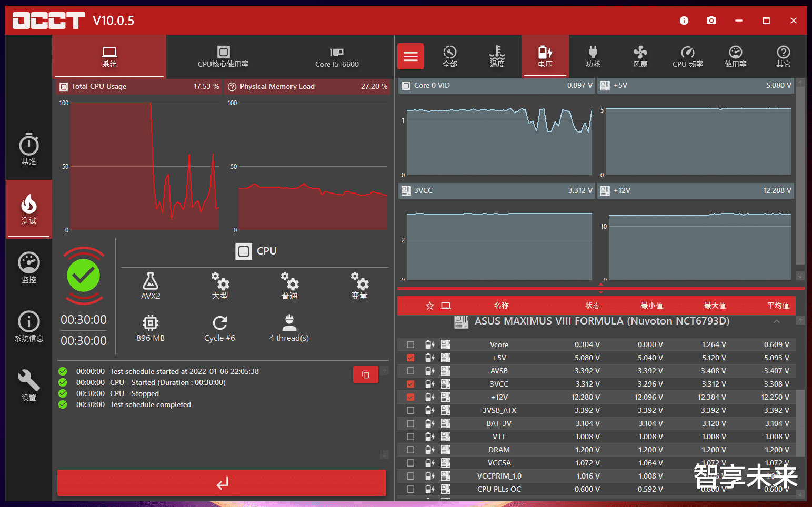The height and width of the screenshot is (507, 812).
Task: Switch to the CPU核心使用率 tab
Action: click(x=223, y=56)
